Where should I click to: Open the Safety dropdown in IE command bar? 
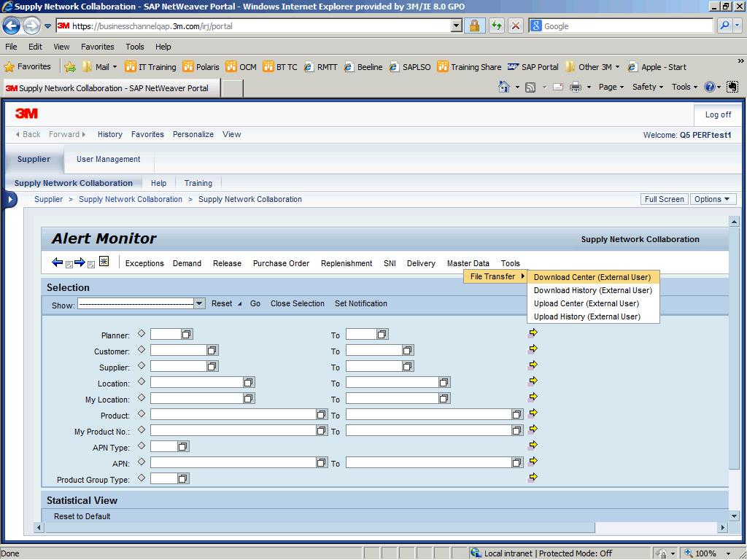point(648,87)
